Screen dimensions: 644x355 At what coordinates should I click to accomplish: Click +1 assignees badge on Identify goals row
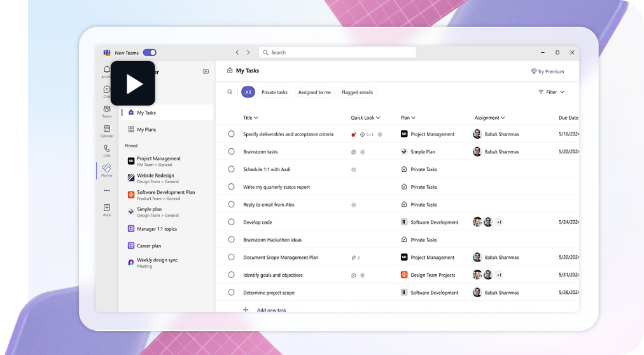point(499,275)
